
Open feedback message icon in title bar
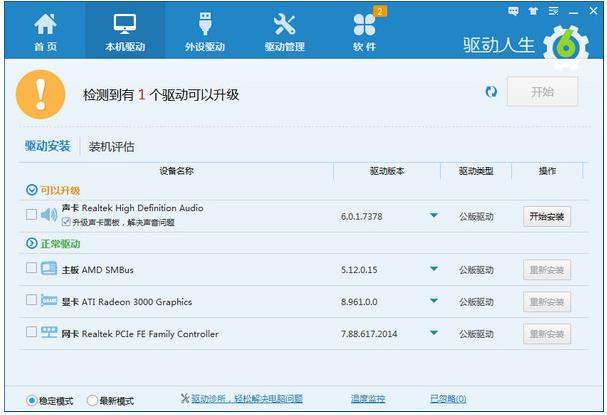point(513,11)
